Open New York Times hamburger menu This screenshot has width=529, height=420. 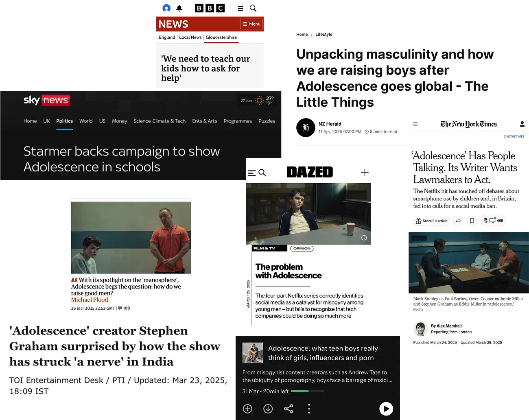[415, 124]
